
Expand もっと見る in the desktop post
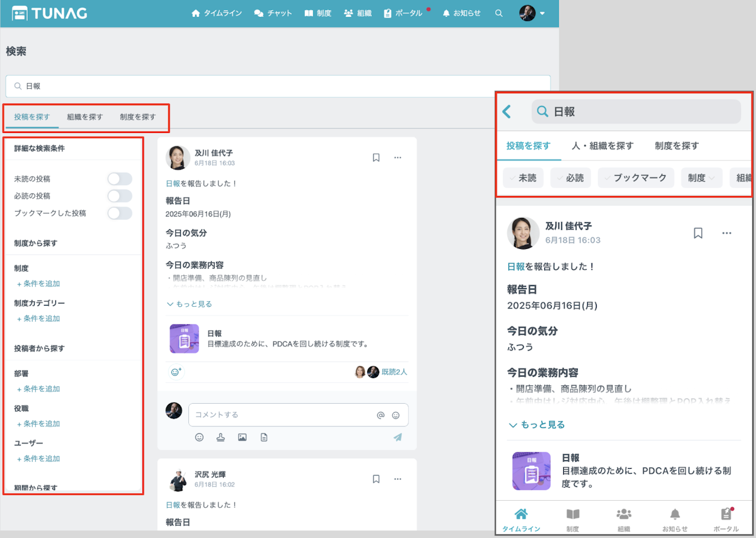189,304
